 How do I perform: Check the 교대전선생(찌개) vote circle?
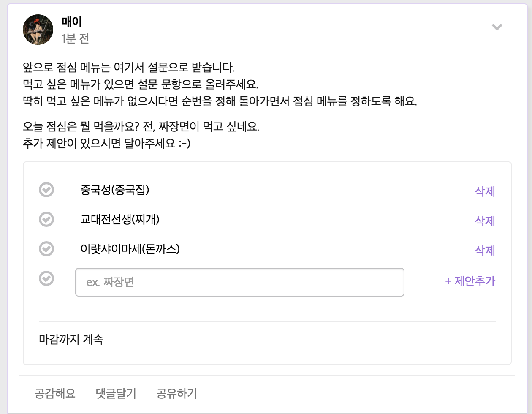[46, 219]
